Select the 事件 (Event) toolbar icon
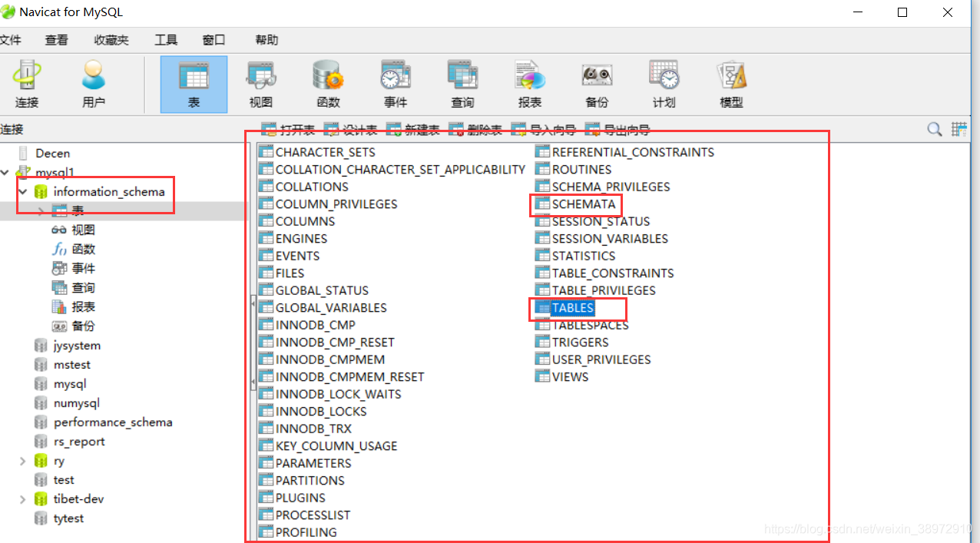 click(396, 84)
